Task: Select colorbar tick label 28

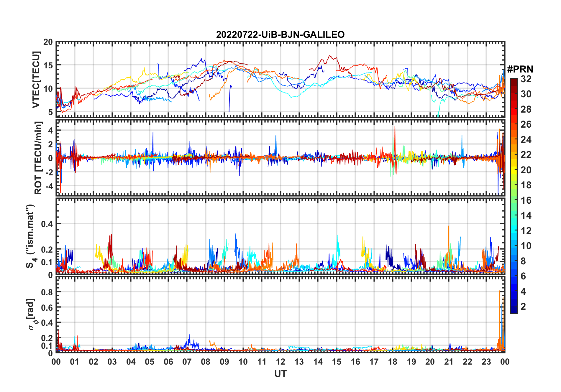Action: pyautogui.click(x=526, y=109)
